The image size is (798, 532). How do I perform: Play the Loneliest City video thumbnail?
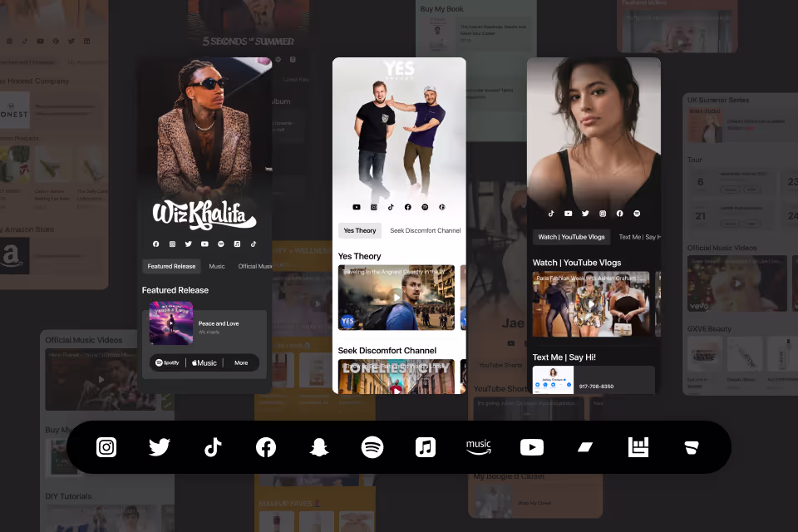coord(397,377)
